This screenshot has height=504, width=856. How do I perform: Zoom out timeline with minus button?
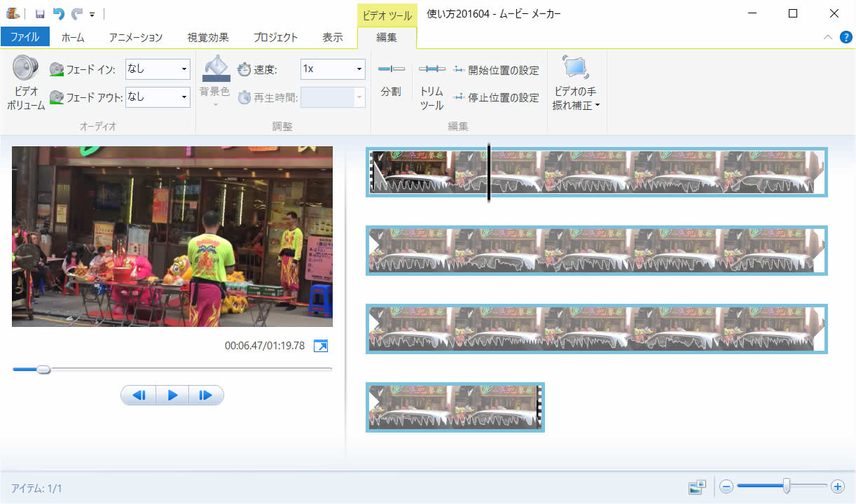(726, 486)
